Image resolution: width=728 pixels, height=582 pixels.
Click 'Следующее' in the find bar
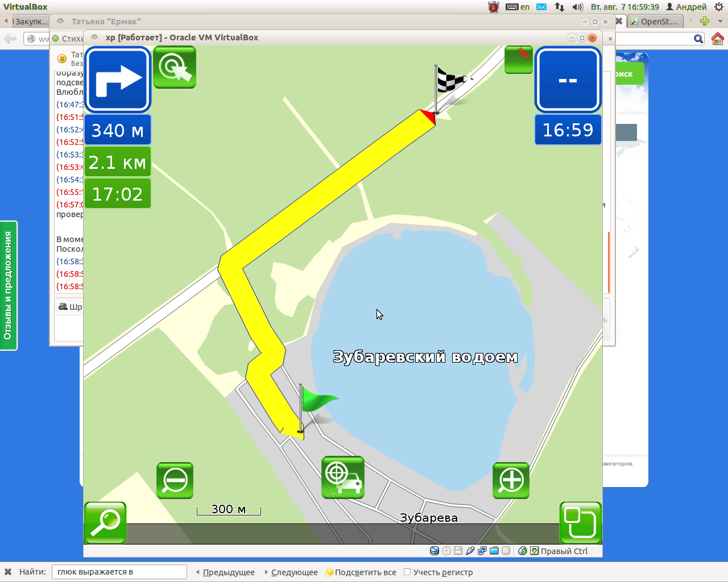pyautogui.click(x=291, y=572)
